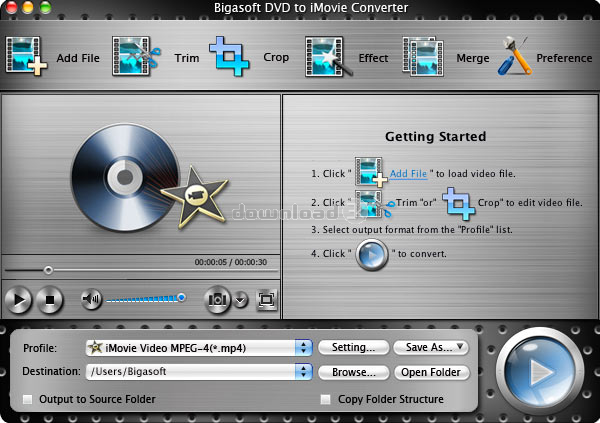Click the Merge toolbar icon

pos(423,56)
